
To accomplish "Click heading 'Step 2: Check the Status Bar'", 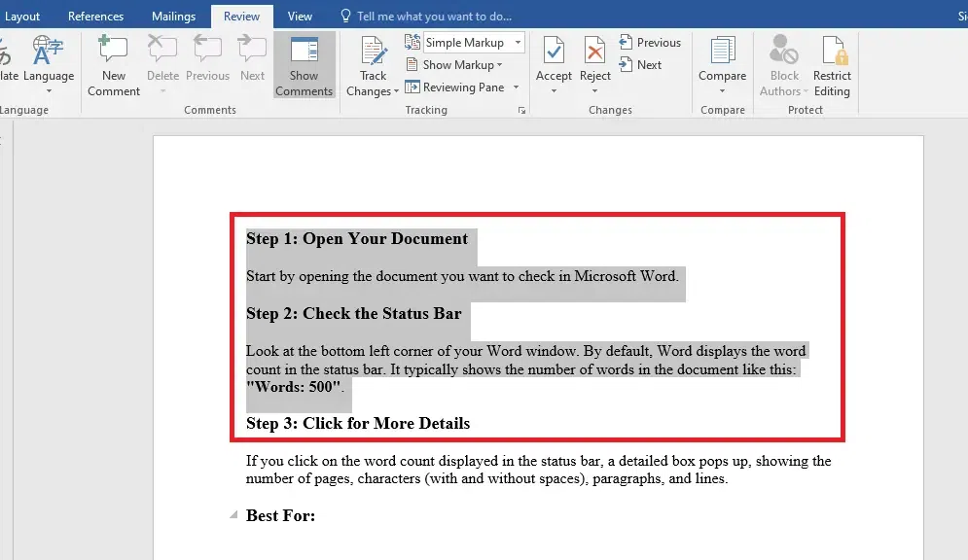I will tap(354, 313).
